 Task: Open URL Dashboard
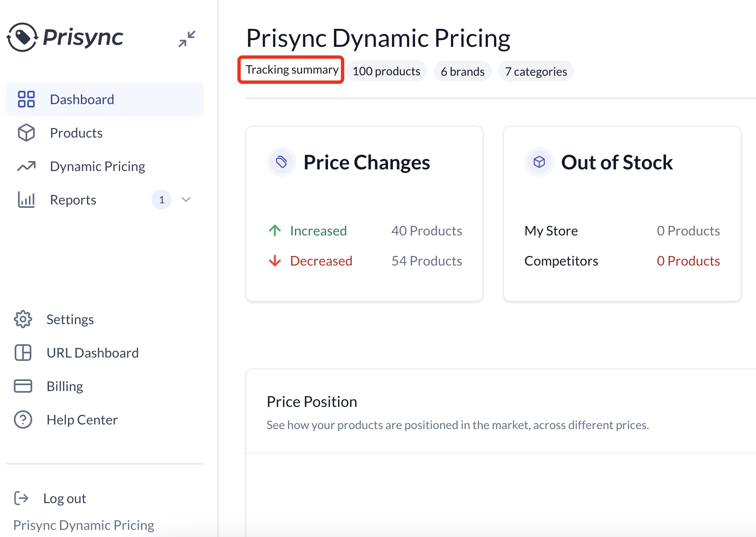[93, 352]
